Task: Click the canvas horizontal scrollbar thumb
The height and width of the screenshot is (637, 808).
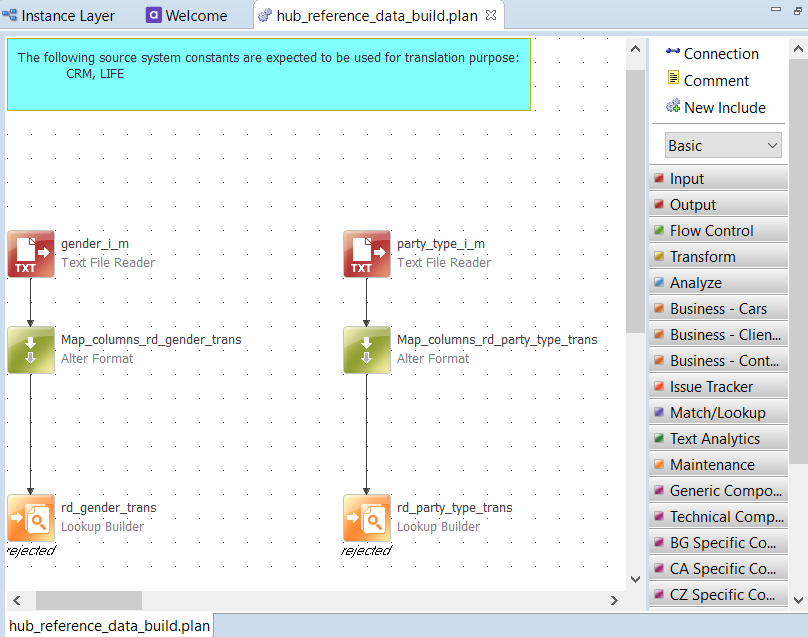Action: tap(88, 600)
